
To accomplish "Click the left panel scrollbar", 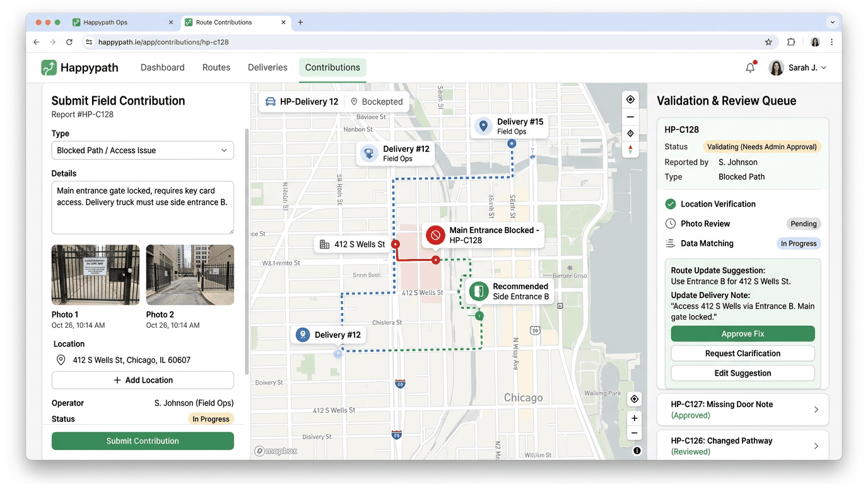I will 247,252.
